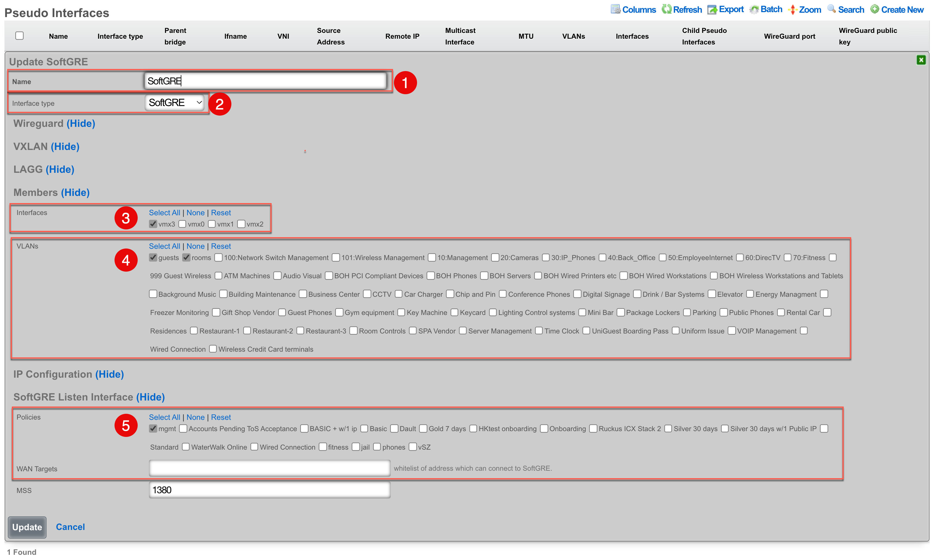Click the MTU column header
This screenshot has width=944, height=560.
[x=526, y=36]
